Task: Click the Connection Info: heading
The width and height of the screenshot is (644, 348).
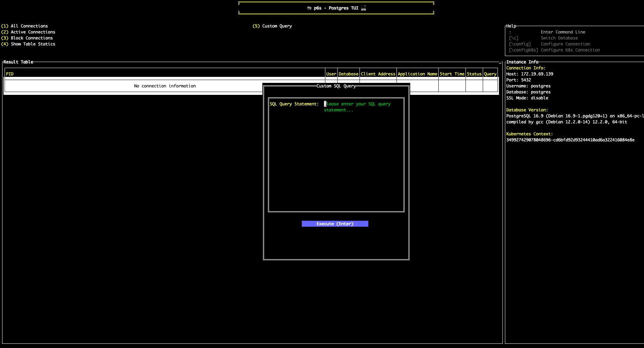Action: (526, 68)
